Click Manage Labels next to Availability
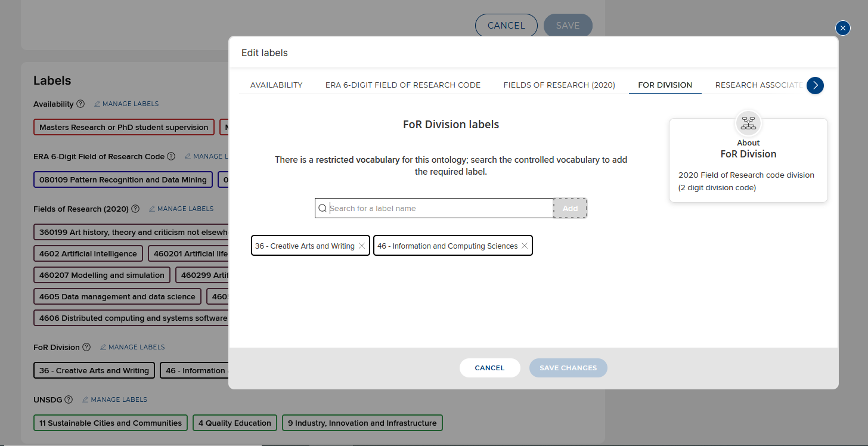Screen dimensions: 868x446 pyautogui.click(x=126, y=104)
